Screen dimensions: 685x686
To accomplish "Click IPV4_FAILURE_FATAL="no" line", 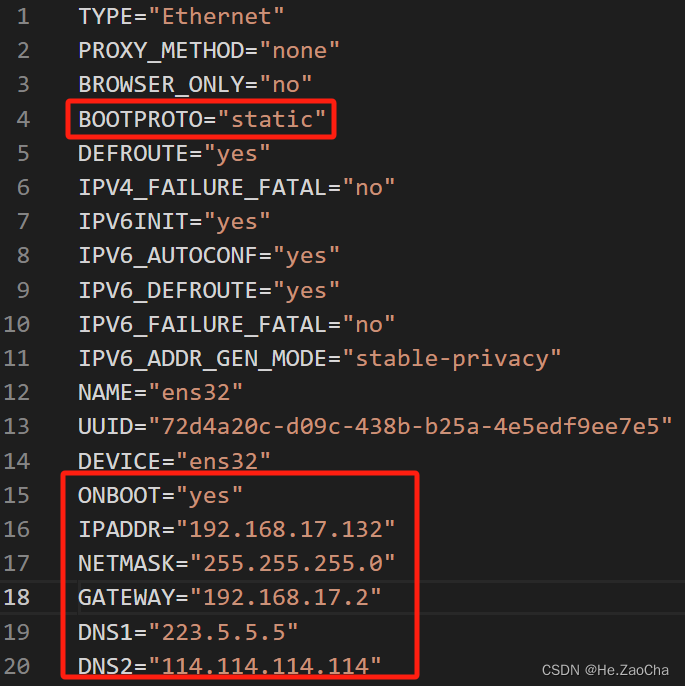I will point(237,188).
